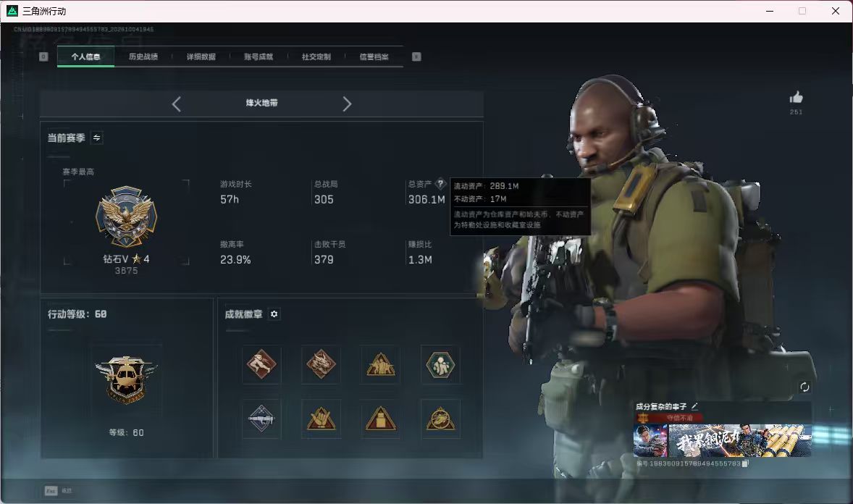The width and height of the screenshot is (853, 504).
Task: Toggle season view next to 当前赛季
Action: (x=97, y=138)
